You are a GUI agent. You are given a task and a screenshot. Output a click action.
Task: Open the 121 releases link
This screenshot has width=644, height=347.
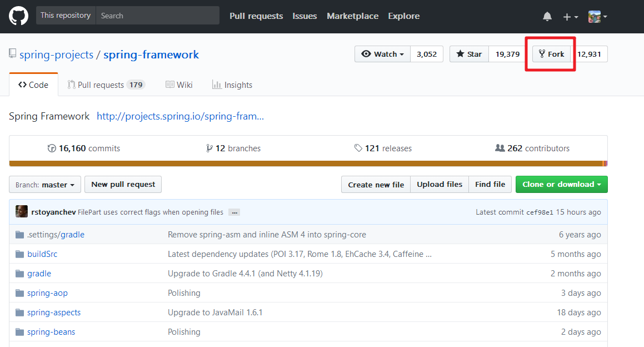[x=383, y=148]
